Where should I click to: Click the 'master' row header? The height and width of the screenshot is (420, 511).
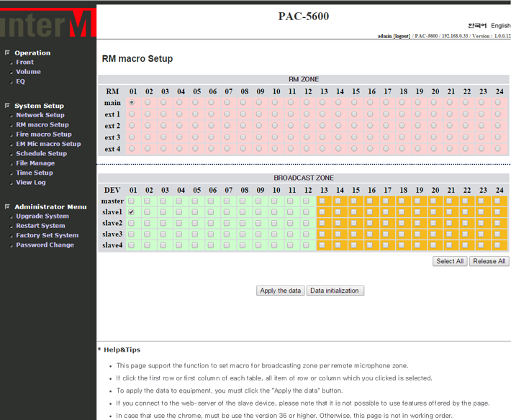[112, 201]
